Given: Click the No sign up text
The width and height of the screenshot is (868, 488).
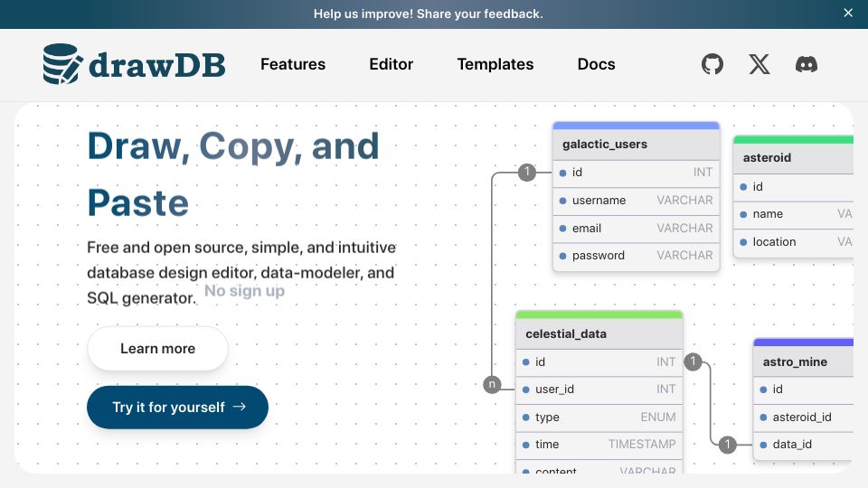Looking at the screenshot, I should (244, 291).
